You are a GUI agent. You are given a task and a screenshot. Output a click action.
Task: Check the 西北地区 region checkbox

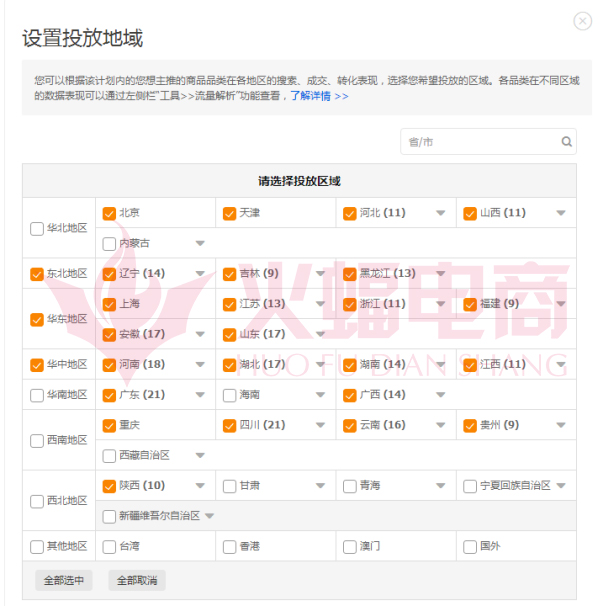(37, 501)
